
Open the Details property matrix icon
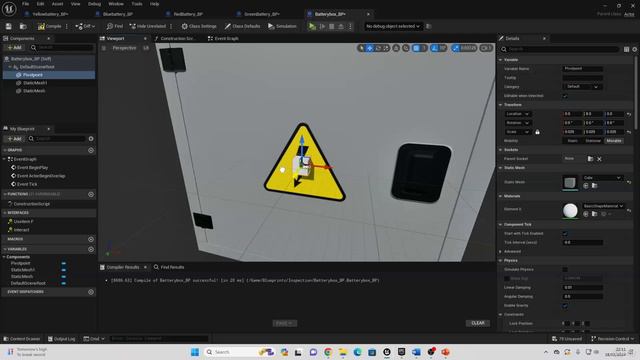[627, 49]
